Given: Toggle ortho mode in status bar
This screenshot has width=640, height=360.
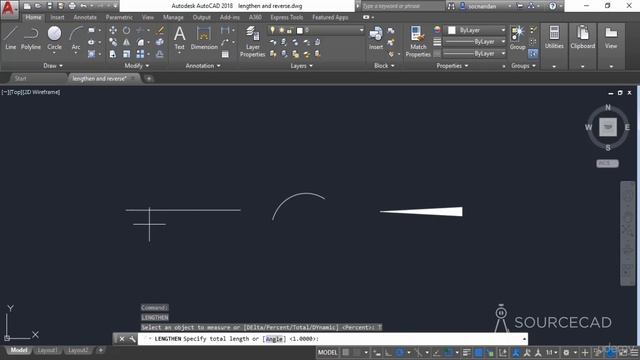Looking at the screenshot, I should pyautogui.click(x=388, y=352).
